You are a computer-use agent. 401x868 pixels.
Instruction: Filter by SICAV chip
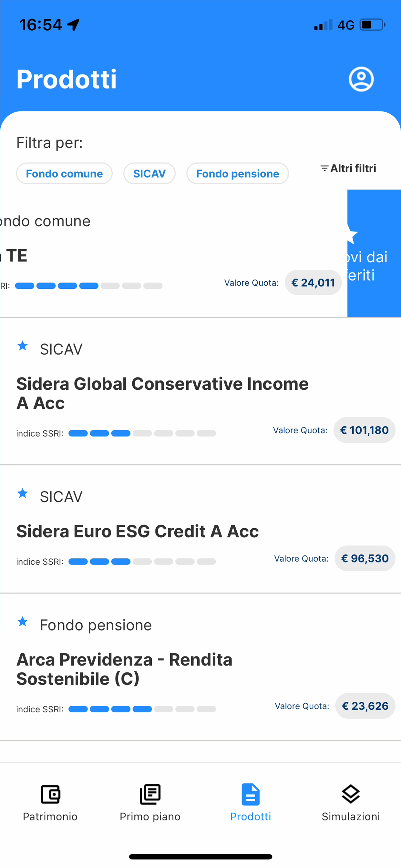click(x=149, y=173)
